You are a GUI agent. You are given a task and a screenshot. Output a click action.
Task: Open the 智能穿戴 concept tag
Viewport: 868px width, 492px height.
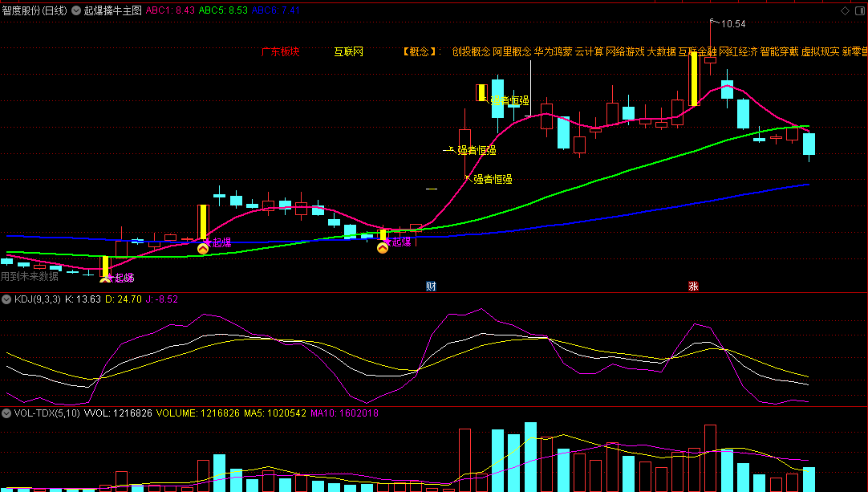[x=780, y=51]
